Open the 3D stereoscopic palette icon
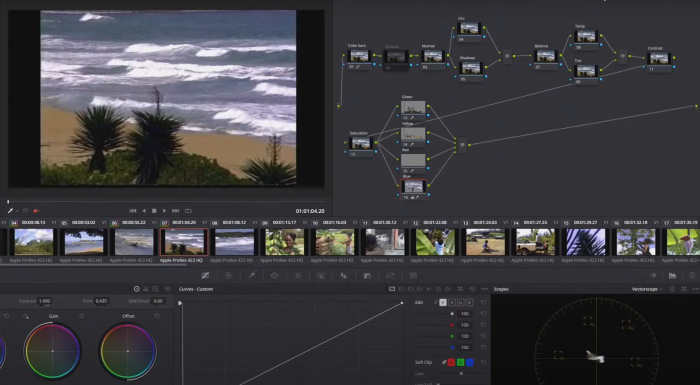Image resolution: width=700 pixels, height=385 pixels. coord(413,276)
